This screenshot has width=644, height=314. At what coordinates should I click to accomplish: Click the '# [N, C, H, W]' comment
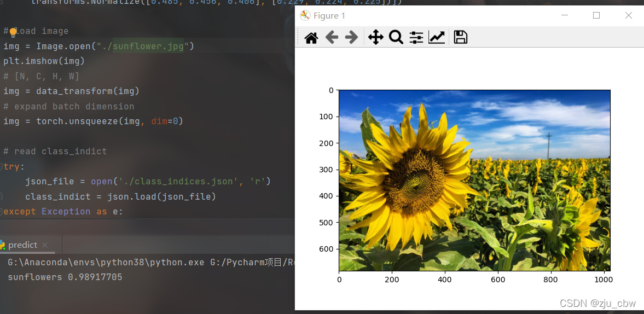pos(42,76)
